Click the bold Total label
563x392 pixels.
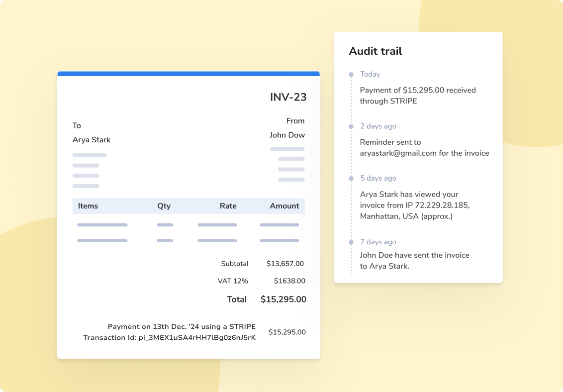pos(237,299)
